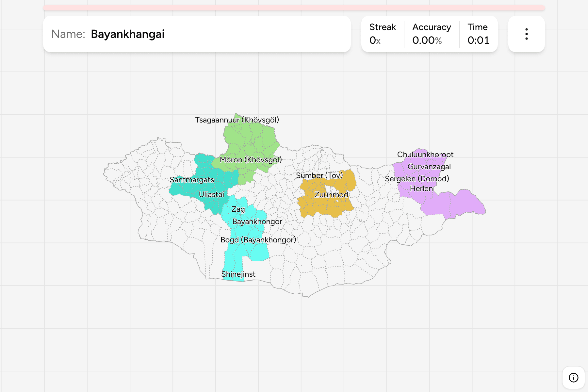Screen dimensions: 588x392
Task: Click the pink progress bar at top
Action: point(294,8)
